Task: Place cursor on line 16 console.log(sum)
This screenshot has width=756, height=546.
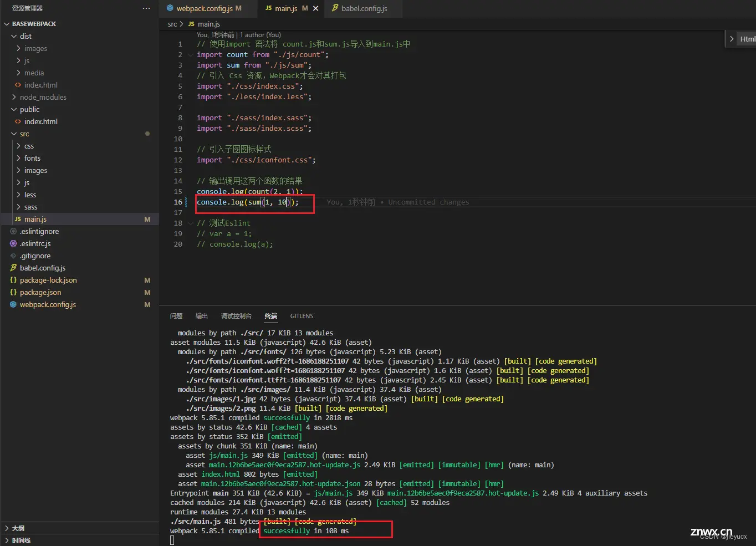Action: tap(248, 202)
